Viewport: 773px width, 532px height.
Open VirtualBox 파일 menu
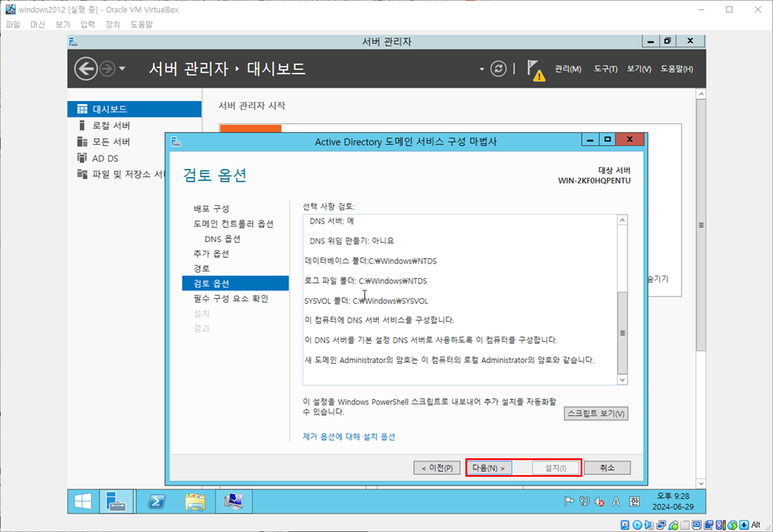tap(13, 24)
